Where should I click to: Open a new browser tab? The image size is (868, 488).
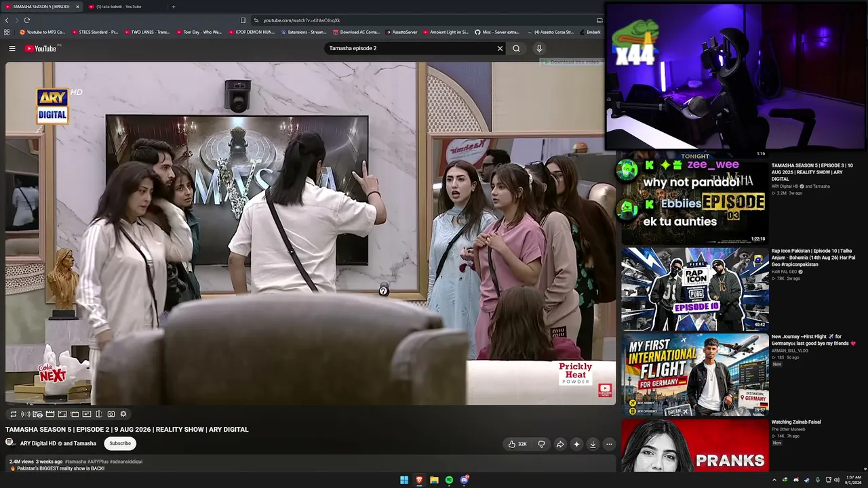pos(173,7)
